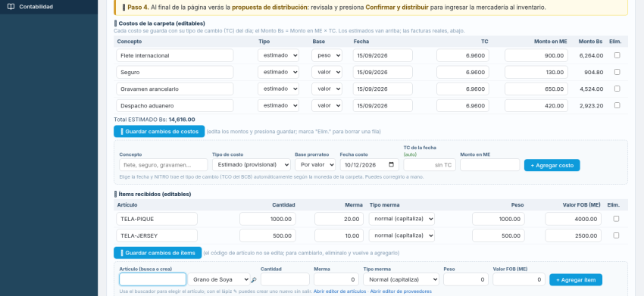This screenshot has height=296, width=644.
Task: Select Total ESTIMADO Bs 14,616.00 text
Action: tap(155, 120)
